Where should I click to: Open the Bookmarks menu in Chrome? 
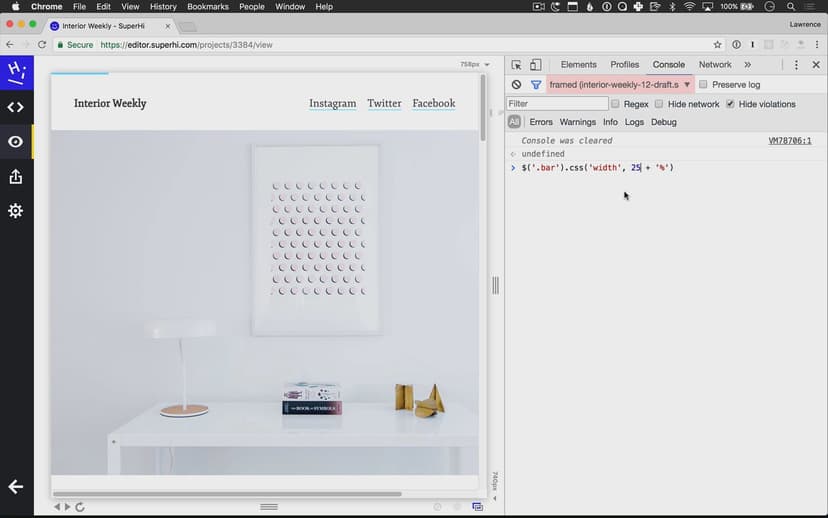[x=206, y=7]
